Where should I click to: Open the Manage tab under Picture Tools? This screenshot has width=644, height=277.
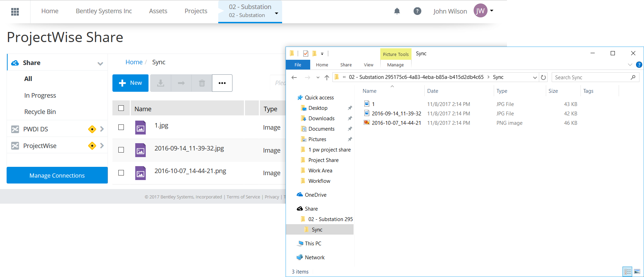click(x=396, y=65)
